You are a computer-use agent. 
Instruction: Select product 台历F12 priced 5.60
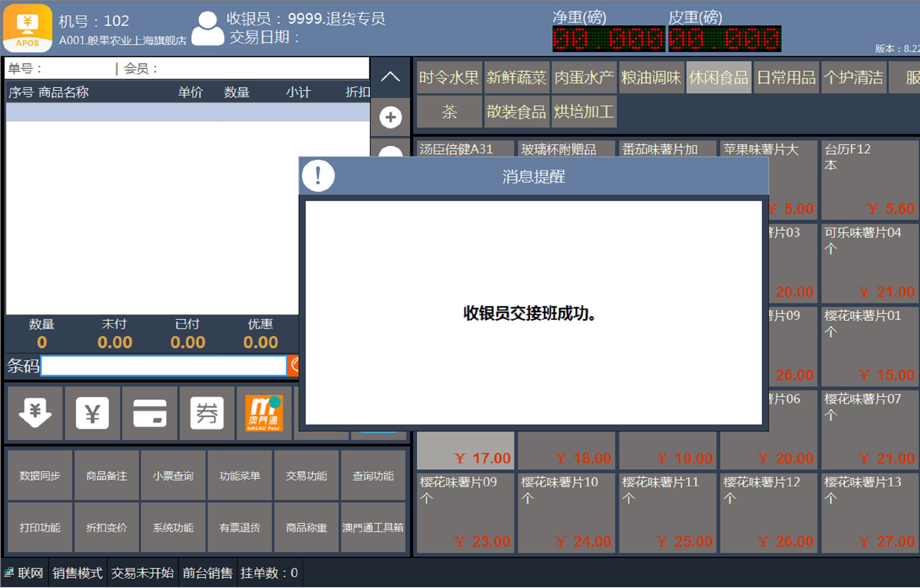click(870, 180)
